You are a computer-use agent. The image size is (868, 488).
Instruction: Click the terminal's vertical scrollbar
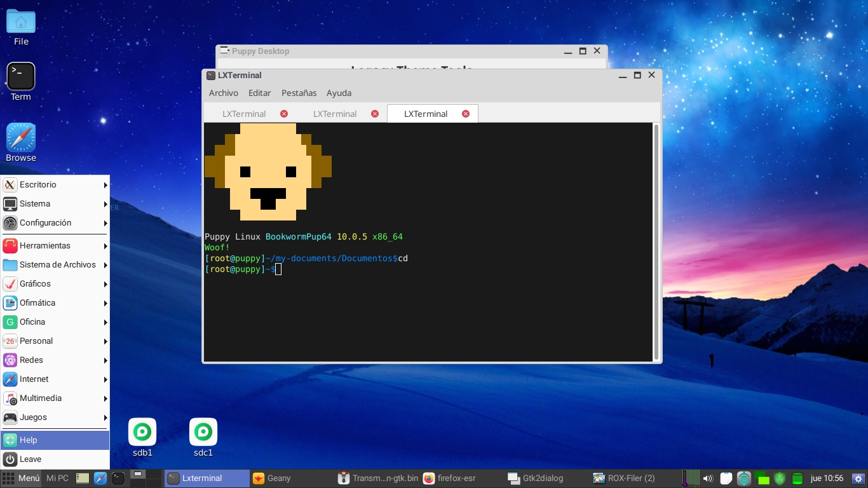point(656,242)
